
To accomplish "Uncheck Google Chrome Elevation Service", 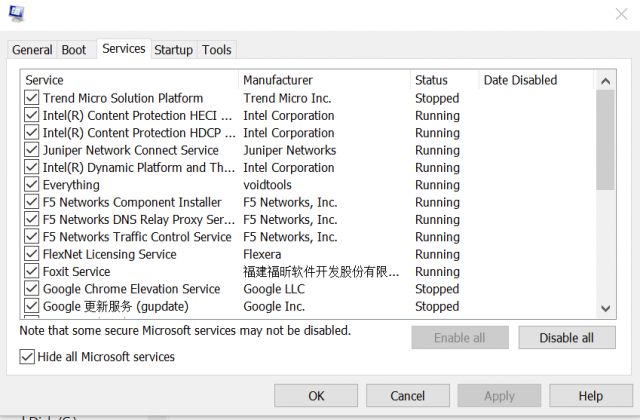I will [x=31, y=289].
